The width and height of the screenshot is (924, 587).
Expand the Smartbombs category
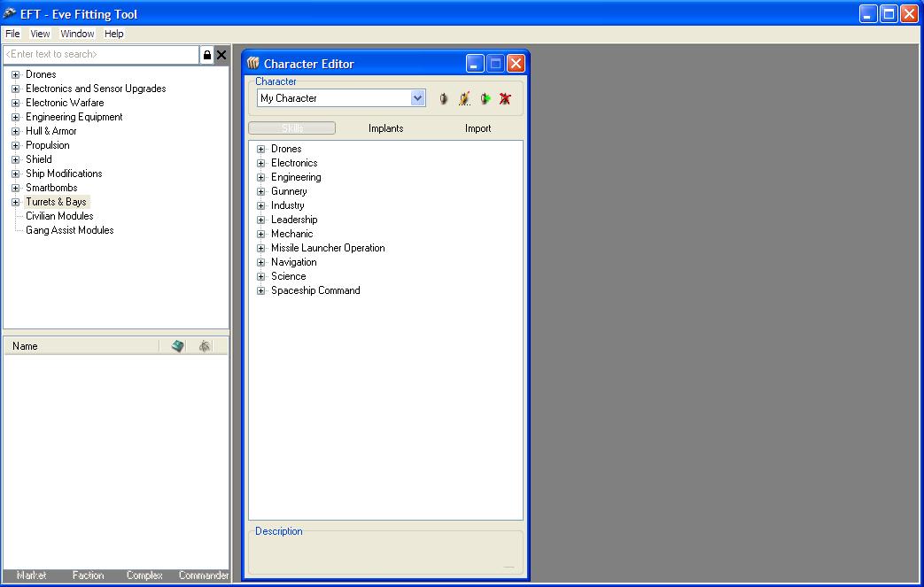pyautogui.click(x=16, y=188)
